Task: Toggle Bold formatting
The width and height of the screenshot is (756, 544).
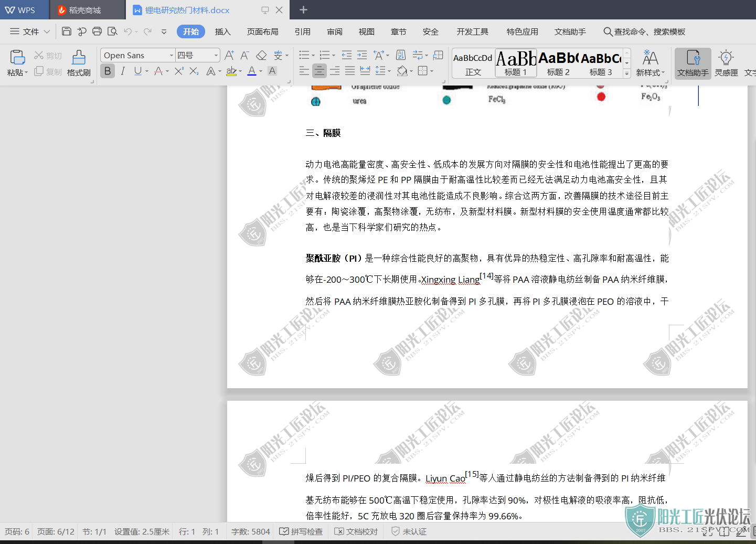Action: pos(108,71)
